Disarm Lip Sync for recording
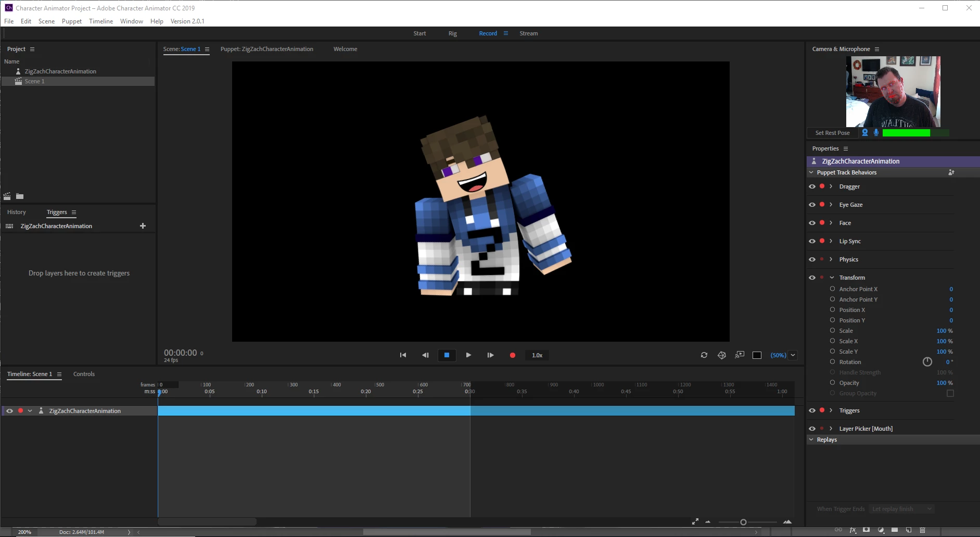This screenshot has width=980, height=537. pyautogui.click(x=822, y=241)
